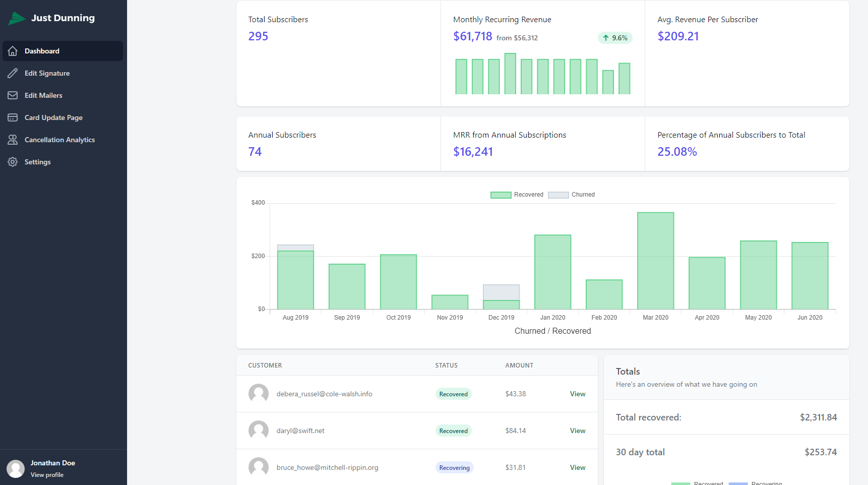View details for bruce_howe@mitchell-rippin.org
Image resolution: width=868 pixels, height=485 pixels.
(x=577, y=467)
